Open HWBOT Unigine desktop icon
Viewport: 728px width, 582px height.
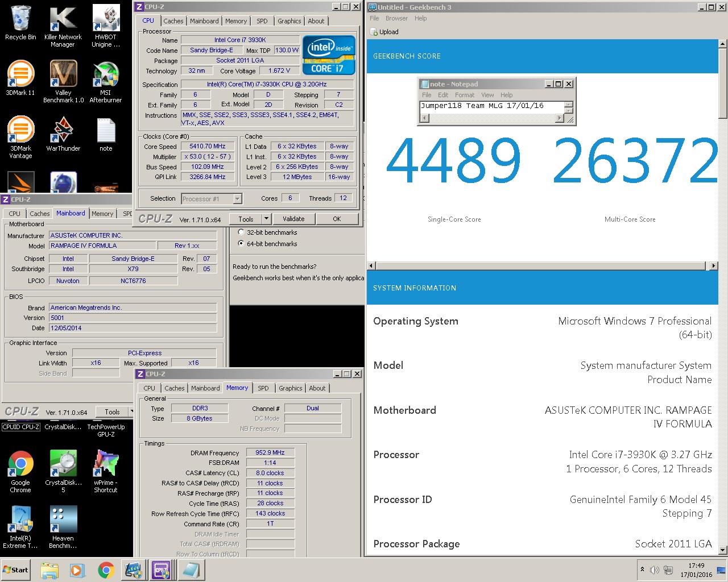pos(106,26)
